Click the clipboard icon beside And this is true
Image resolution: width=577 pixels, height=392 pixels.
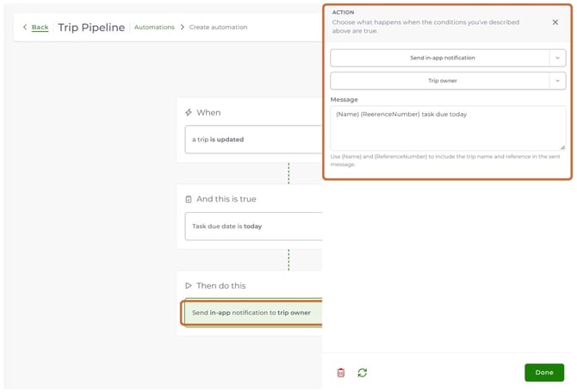tap(189, 199)
